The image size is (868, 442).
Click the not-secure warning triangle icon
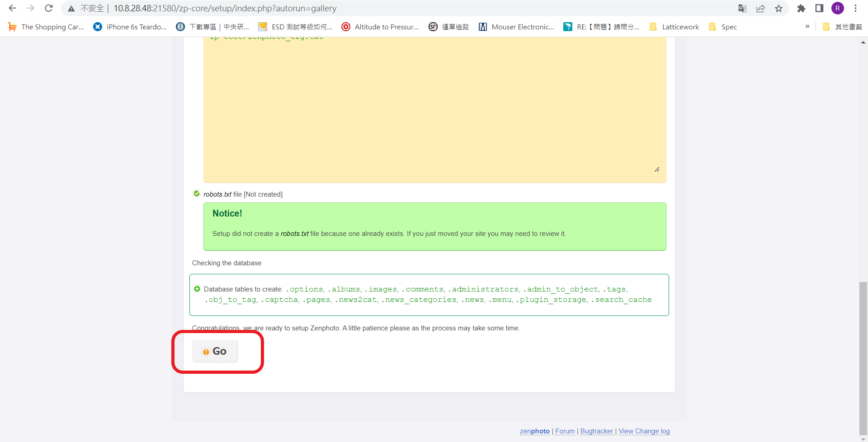coord(71,9)
